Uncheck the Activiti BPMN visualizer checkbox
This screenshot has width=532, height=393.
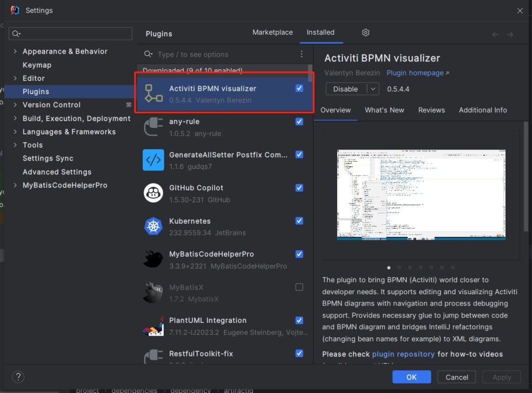(299, 88)
